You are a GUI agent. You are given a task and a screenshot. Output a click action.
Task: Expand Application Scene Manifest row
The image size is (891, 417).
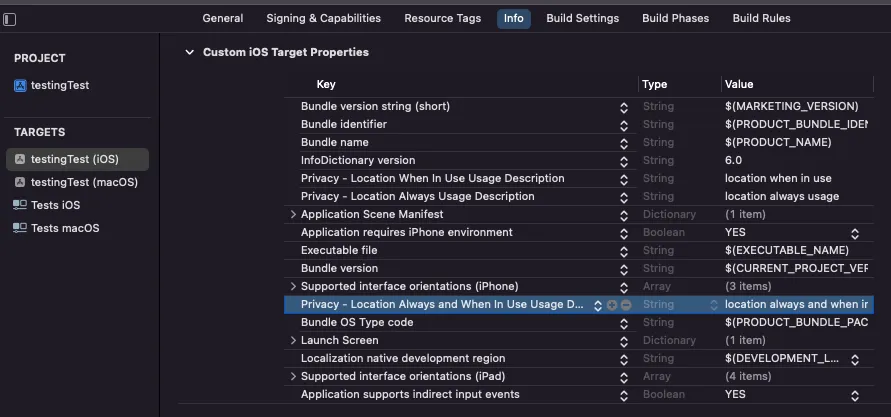(x=293, y=215)
